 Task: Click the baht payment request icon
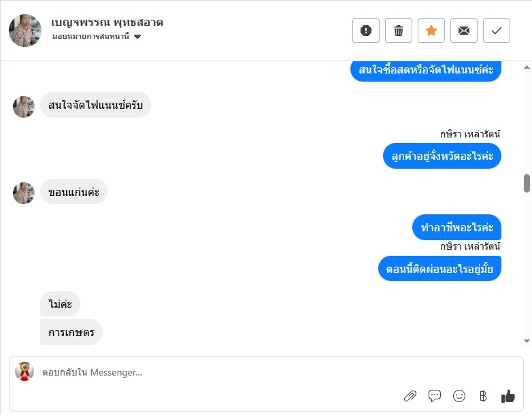(483, 396)
